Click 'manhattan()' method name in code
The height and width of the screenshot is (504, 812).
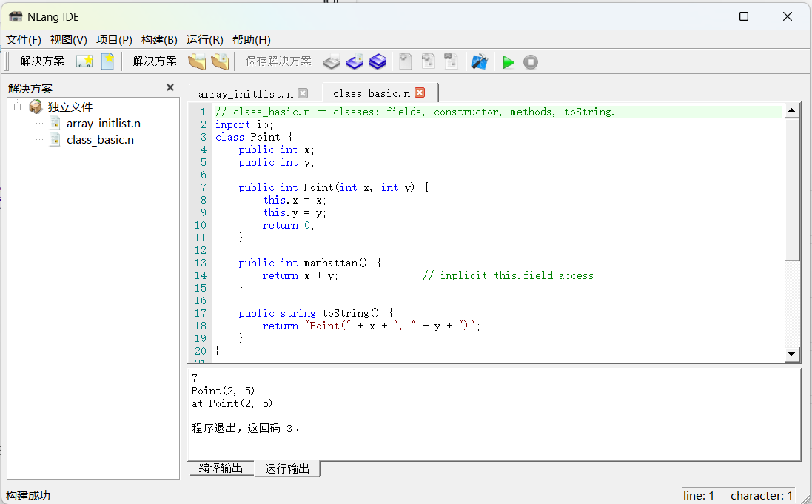(x=335, y=263)
